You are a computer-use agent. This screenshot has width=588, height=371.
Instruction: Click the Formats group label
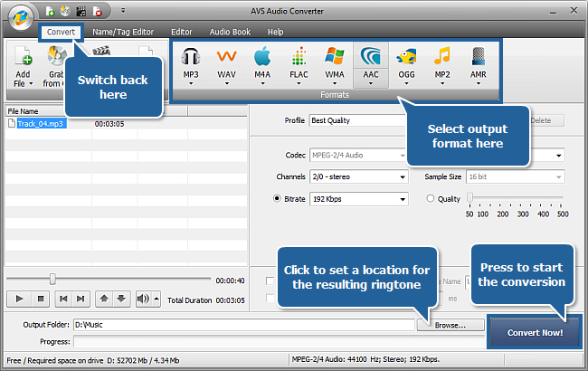pyautogui.click(x=335, y=95)
